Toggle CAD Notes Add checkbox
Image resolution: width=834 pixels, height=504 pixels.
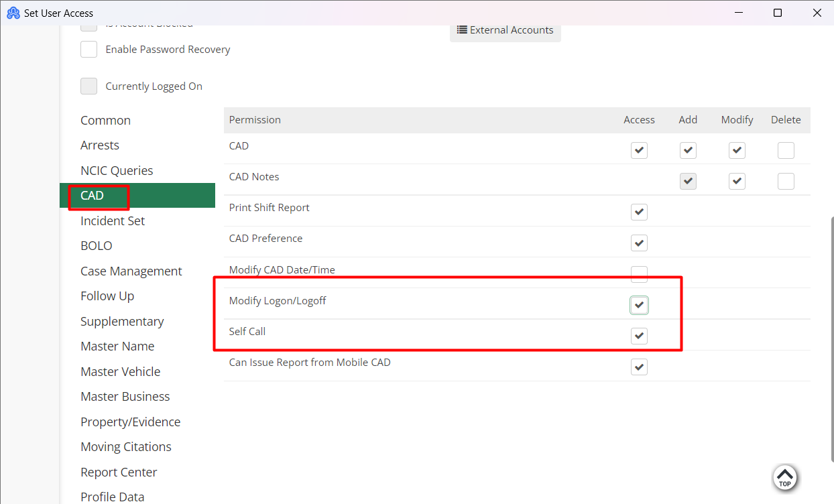coord(688,181)
